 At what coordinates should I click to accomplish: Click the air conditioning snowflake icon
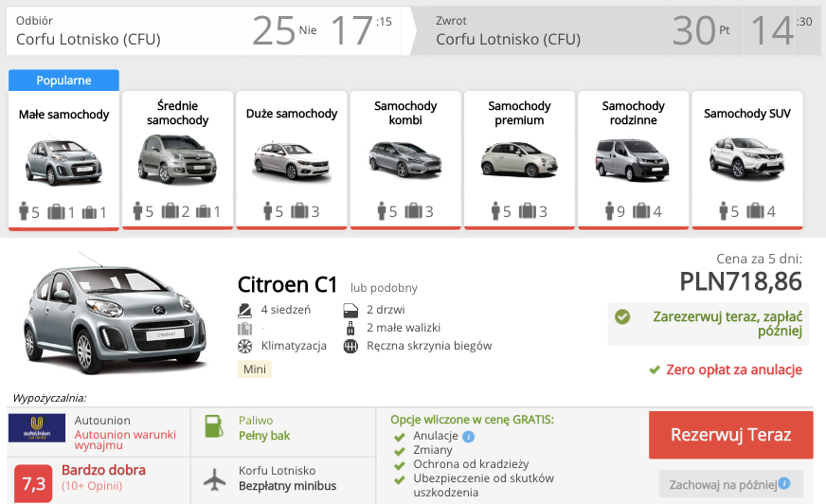pos(244,347)
